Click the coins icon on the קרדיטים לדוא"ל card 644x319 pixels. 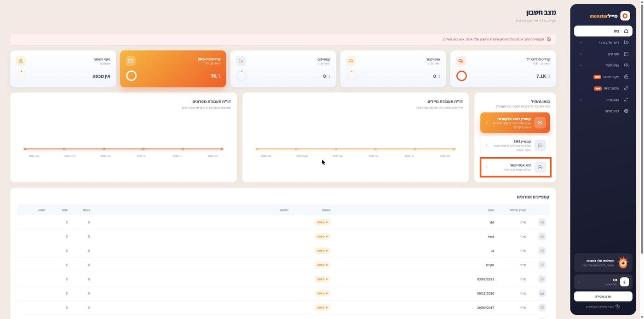click(461, 61)
